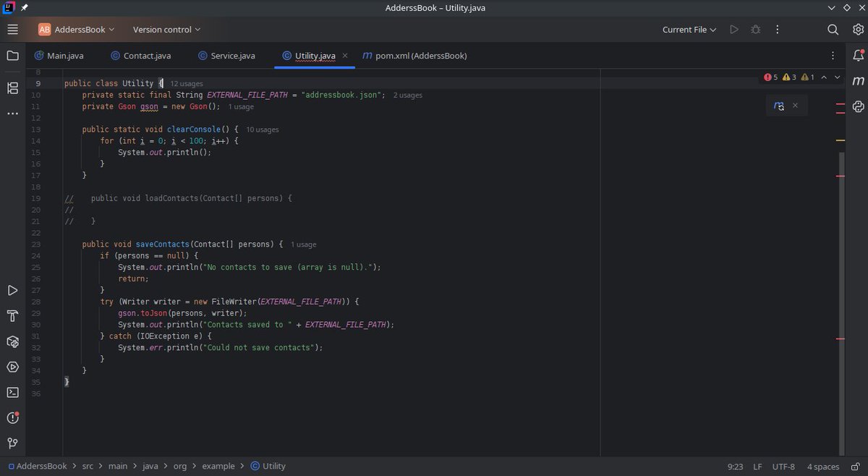Close the Utility.java tab
The image size is (868, 476).
coord(345,56)
